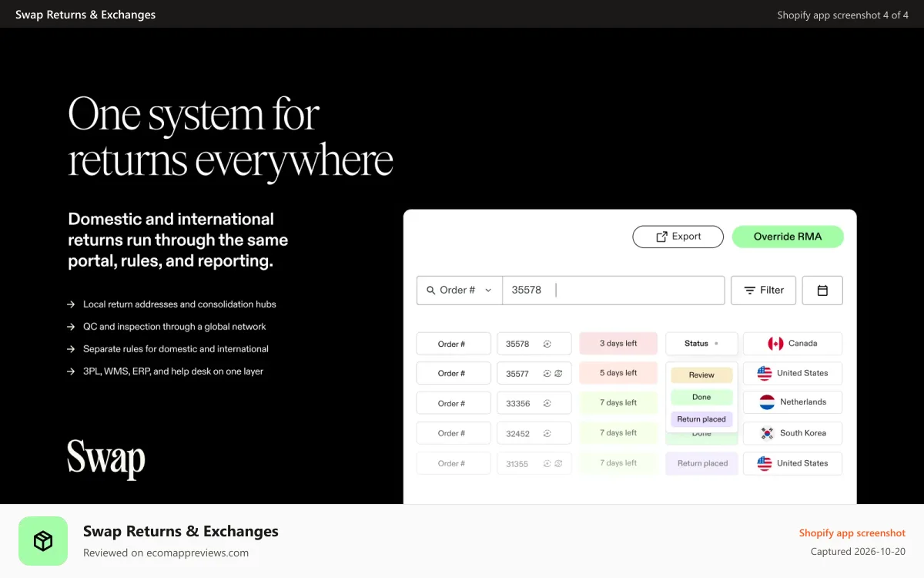The width and height of the screenshot is (924, 578).
Task: Click the S-marked refund icon on order 35577
Action: (x=558, y=373)
